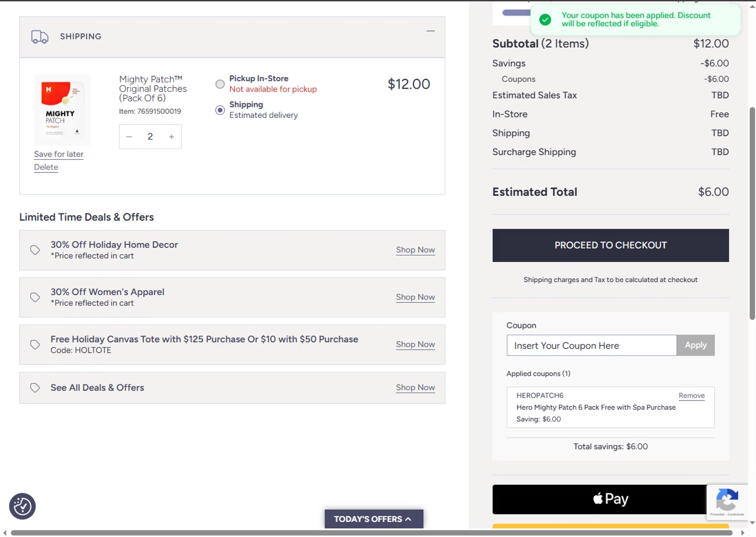
Task: Select the Shipping radio option
Action: click(220, 110)
